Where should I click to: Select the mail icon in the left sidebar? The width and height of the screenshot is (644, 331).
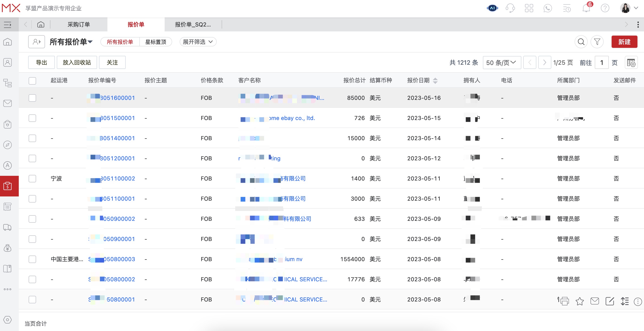tap(8, 103)
